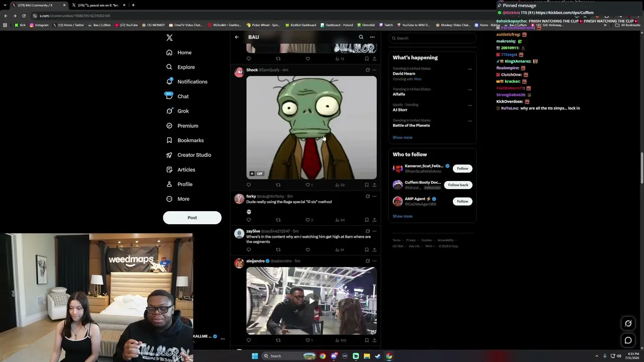Like Shock's zombie GIF post
This screenshot has height=362, width=644.
[308, 185]
